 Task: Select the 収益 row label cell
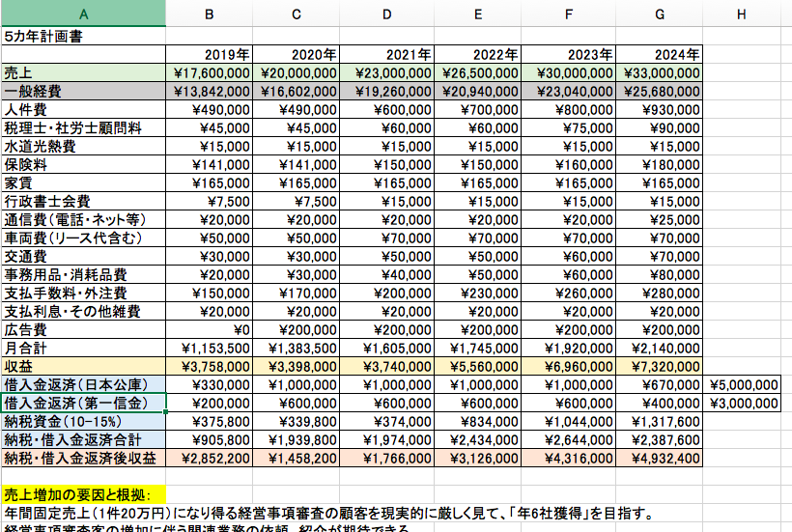pyautogui.click(x=83, y=366)
